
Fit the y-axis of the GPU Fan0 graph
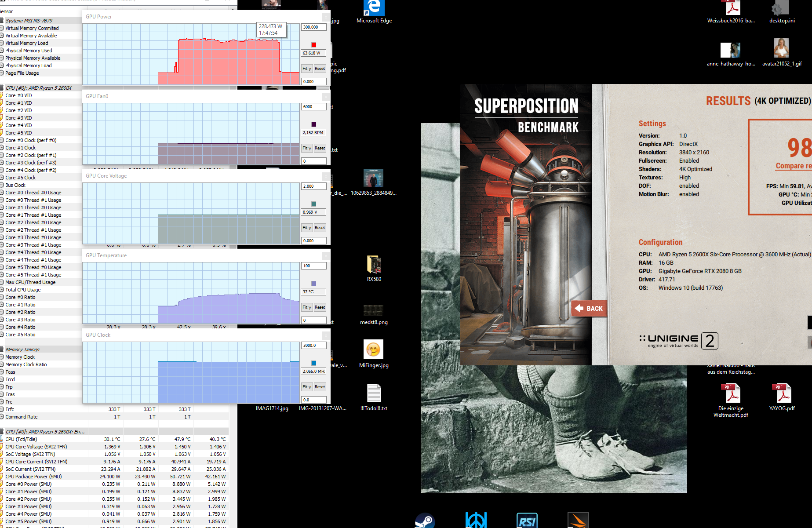pyautogui.click(x=307, y=148)
